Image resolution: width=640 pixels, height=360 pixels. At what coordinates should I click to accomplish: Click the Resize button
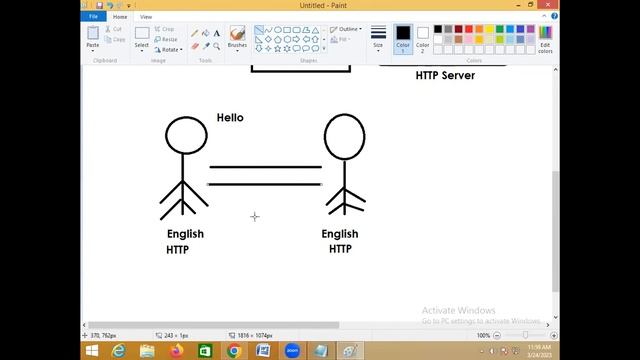coord(166,40)
